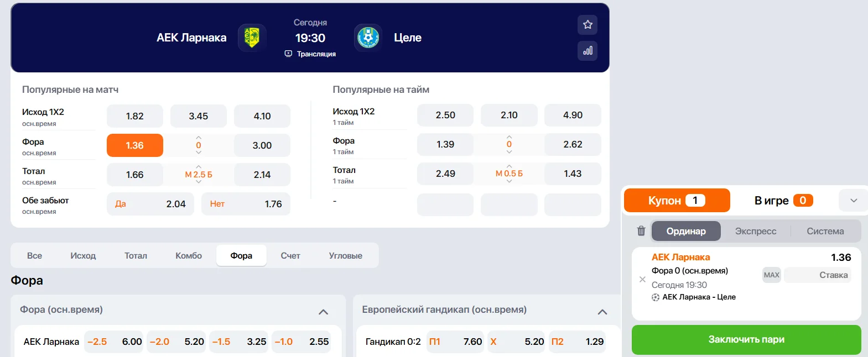The width and height of the screenshot is (868, 357).
Task: Increase full-time total line above 2.5
Action: coord(199,166)
